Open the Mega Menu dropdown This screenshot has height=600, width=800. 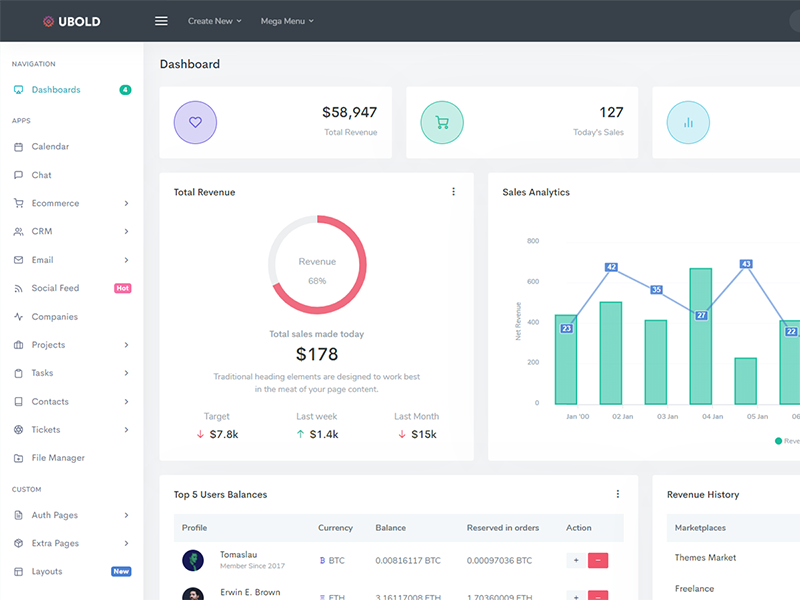point(287,21)
